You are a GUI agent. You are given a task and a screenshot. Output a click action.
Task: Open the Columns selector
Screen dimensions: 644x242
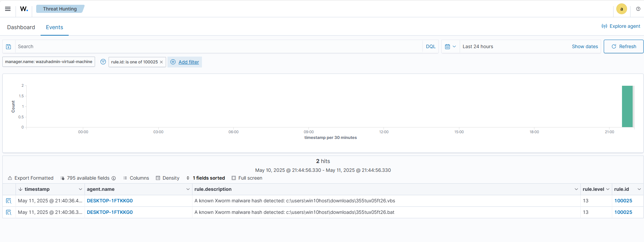coord(136,178)
